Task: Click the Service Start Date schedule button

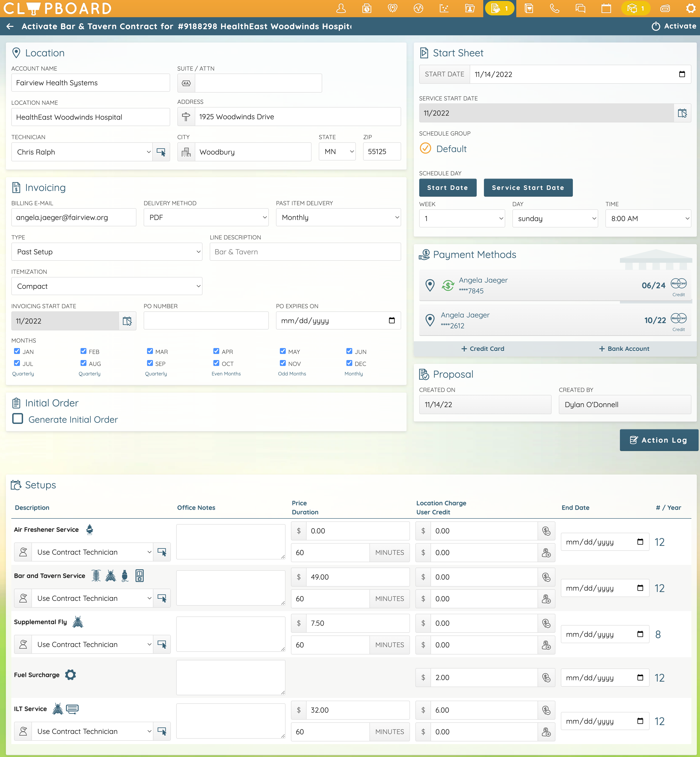Action: (528, 188)
